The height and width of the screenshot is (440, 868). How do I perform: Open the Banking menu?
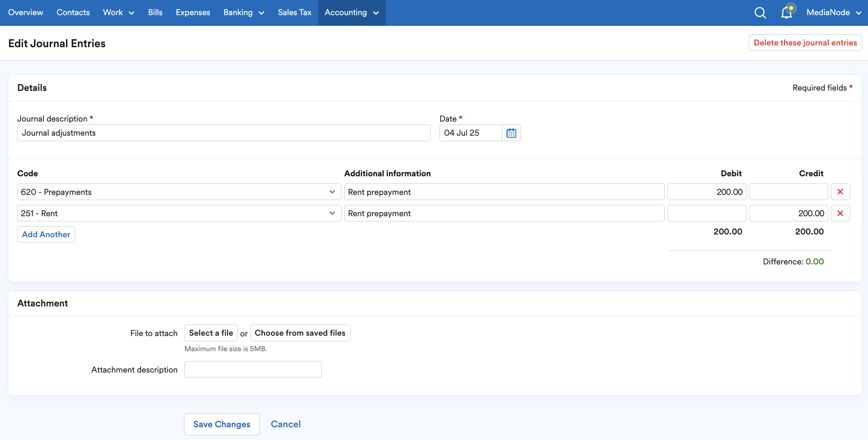click(243, 13)
